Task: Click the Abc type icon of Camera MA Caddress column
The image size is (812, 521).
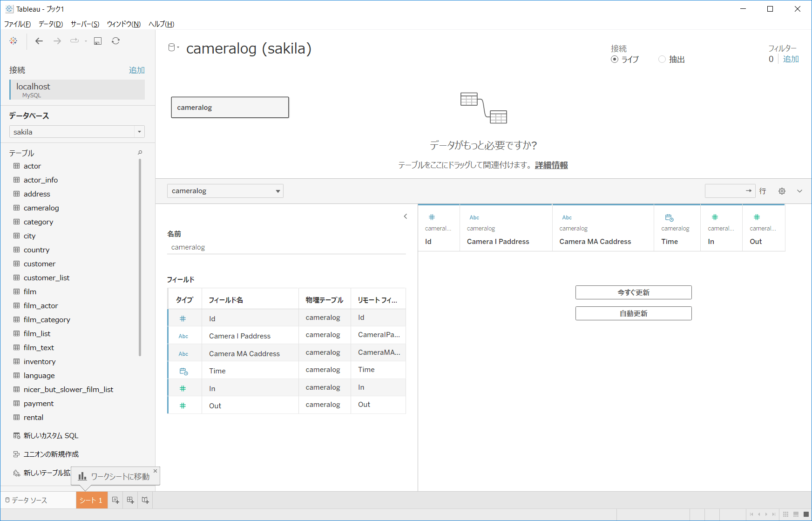Action: [x=567, y=217]
